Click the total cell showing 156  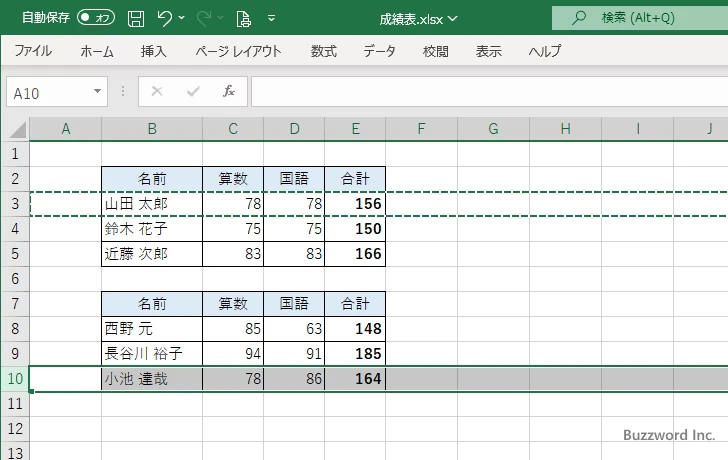(355, 204)
